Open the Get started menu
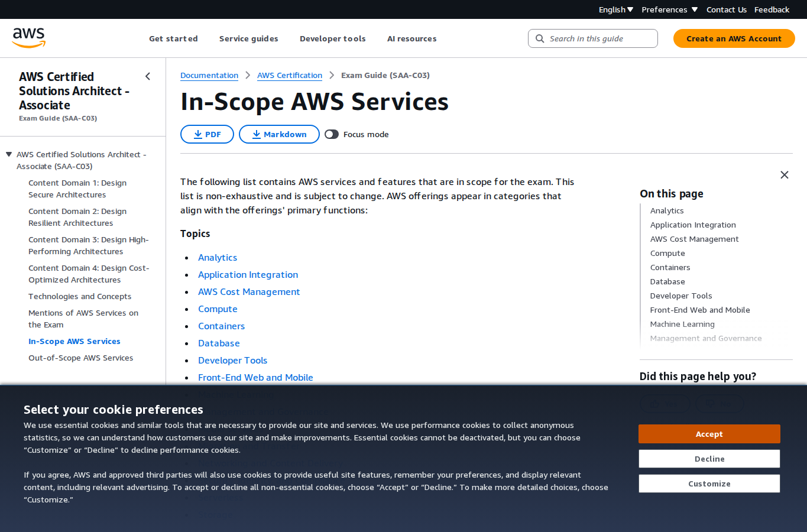This screenshot has height=532, width=807. tap(173, 38)
